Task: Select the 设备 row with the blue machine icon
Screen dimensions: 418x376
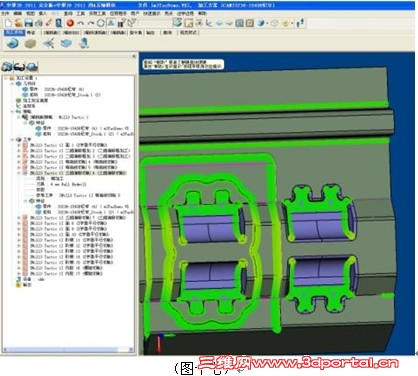Action: (31, 279)
